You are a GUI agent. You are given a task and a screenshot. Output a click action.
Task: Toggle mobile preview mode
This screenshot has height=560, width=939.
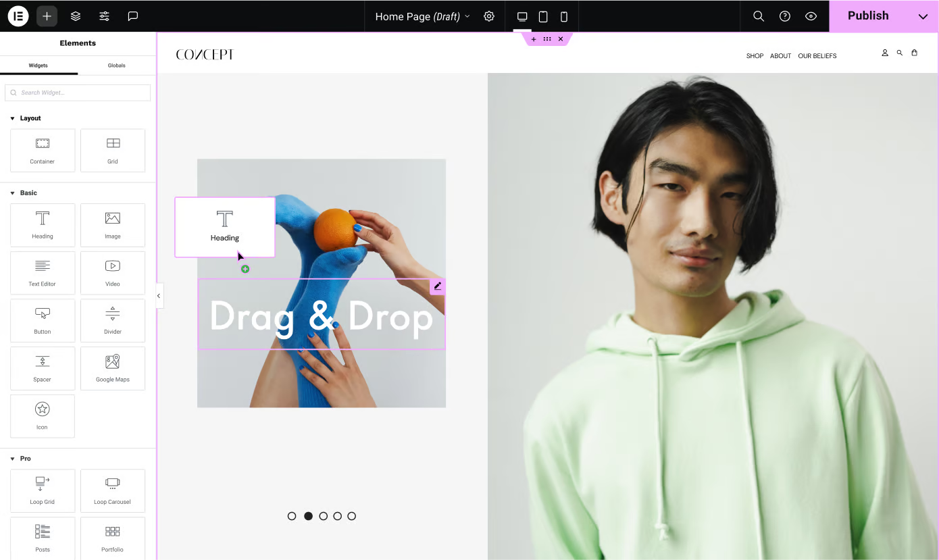tap(564, 16)
